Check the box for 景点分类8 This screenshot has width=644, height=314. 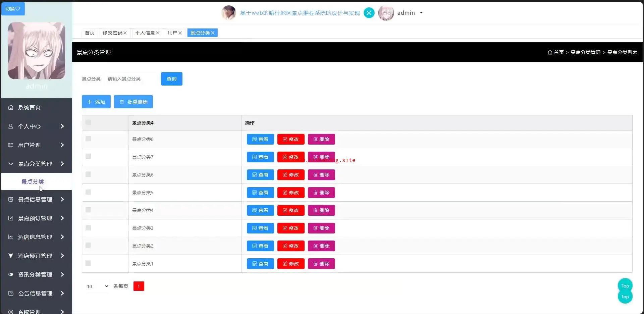pyautogui.click(x=88, y=139)
